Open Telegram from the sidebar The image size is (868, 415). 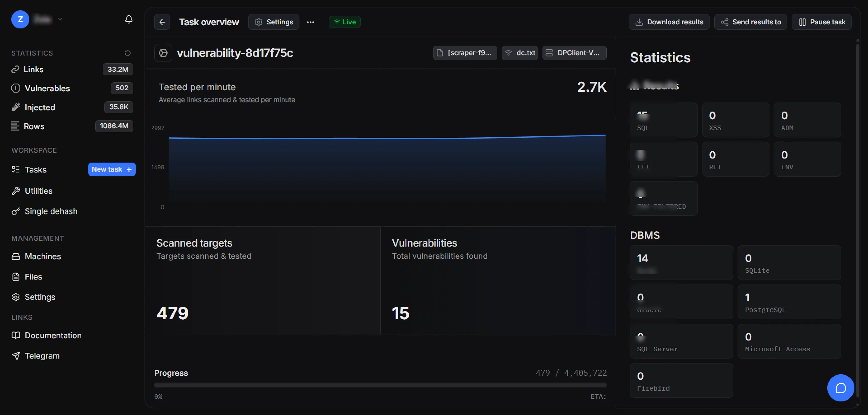42,355
